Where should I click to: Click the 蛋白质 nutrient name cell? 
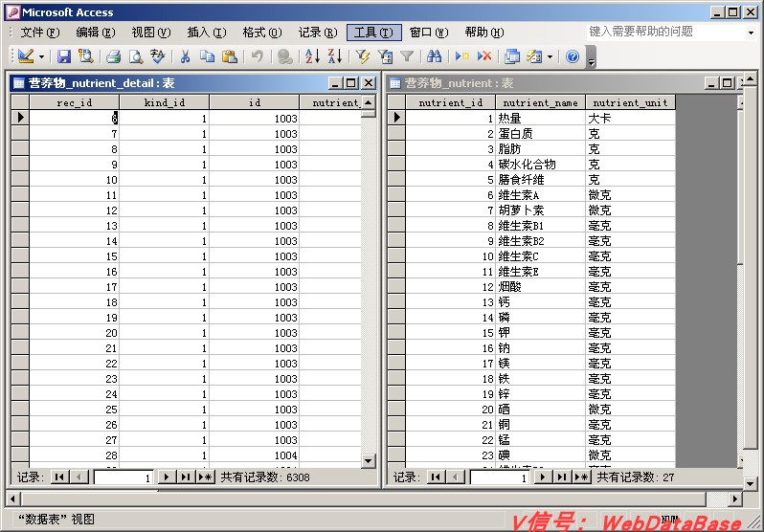tap(540, 134)
